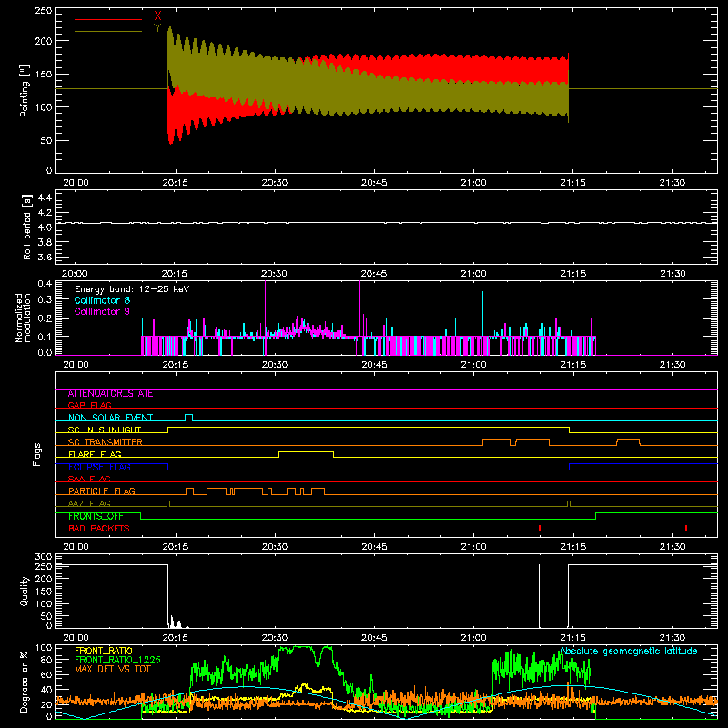Click the PARTICLE_FLAG label
Viewport: 728px width, 728px height.
[x=102, y=491]
